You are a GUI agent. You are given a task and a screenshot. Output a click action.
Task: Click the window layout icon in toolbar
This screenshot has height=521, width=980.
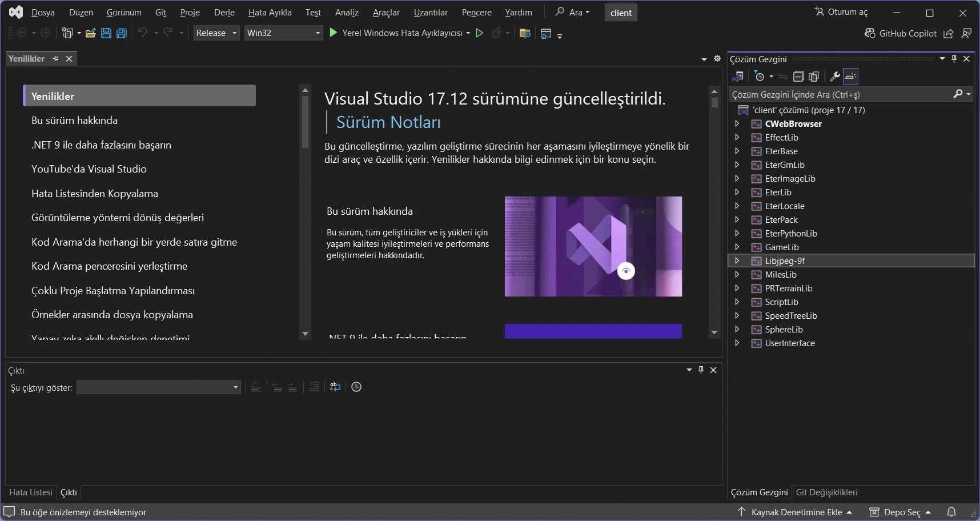(x=546, y=33)
